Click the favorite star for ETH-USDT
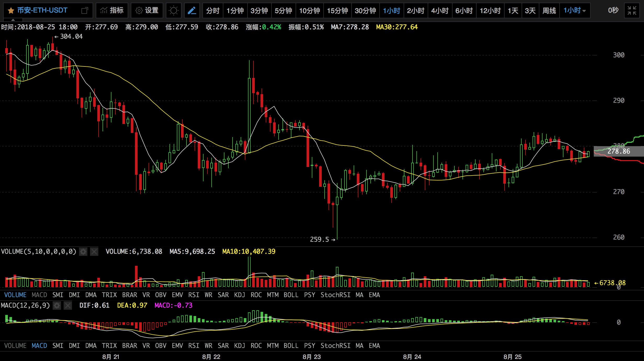 [x=11, y=11]
